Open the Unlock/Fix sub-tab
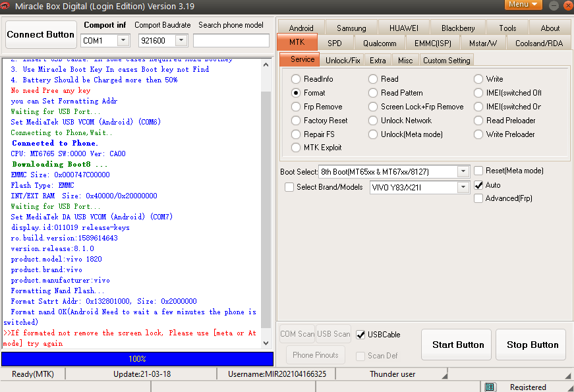Viewport: 574px width, 392px height. tap(343, 61)
